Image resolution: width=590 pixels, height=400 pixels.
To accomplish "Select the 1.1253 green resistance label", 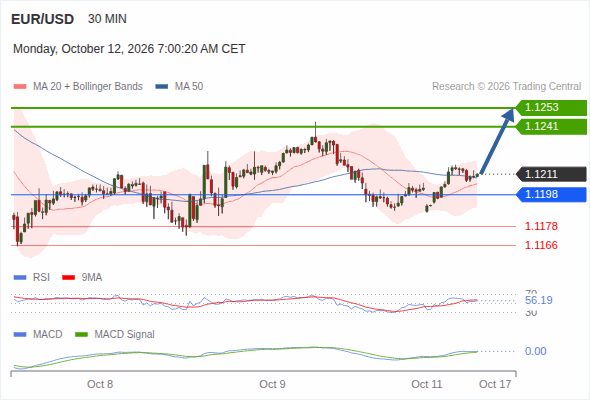I will [x=551, y=108].
